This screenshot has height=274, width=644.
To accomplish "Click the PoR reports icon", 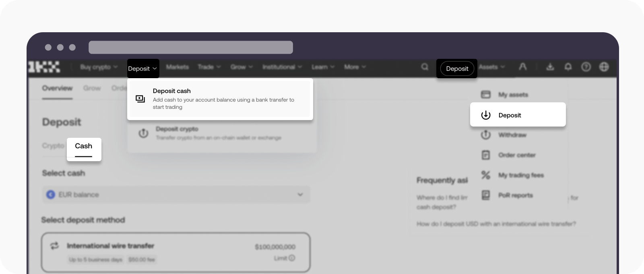I will (486, 195).
